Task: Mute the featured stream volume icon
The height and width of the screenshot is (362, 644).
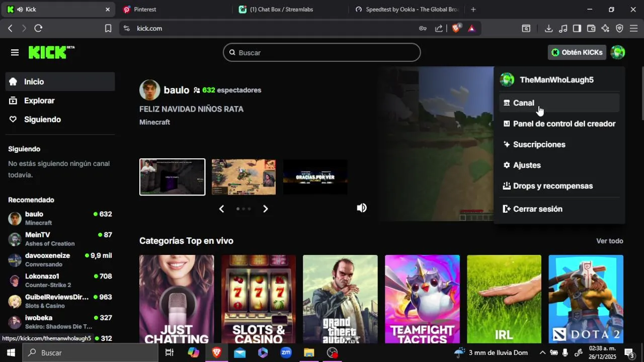Action: [362, 208]
